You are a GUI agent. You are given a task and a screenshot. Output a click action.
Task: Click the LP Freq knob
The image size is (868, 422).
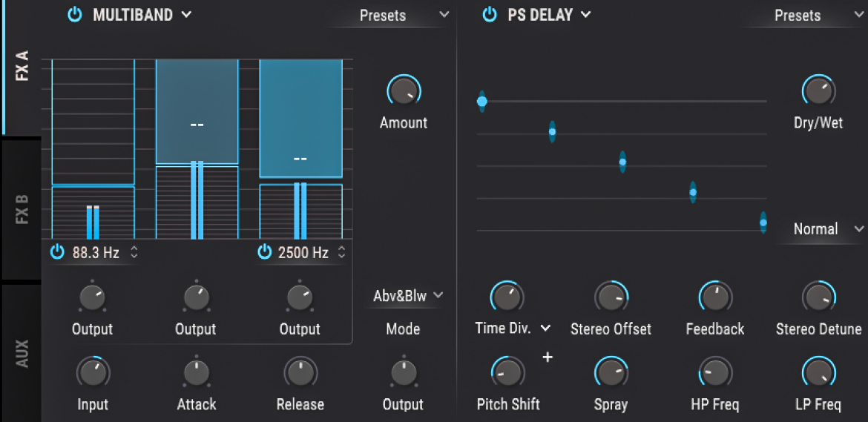[818, 372]
